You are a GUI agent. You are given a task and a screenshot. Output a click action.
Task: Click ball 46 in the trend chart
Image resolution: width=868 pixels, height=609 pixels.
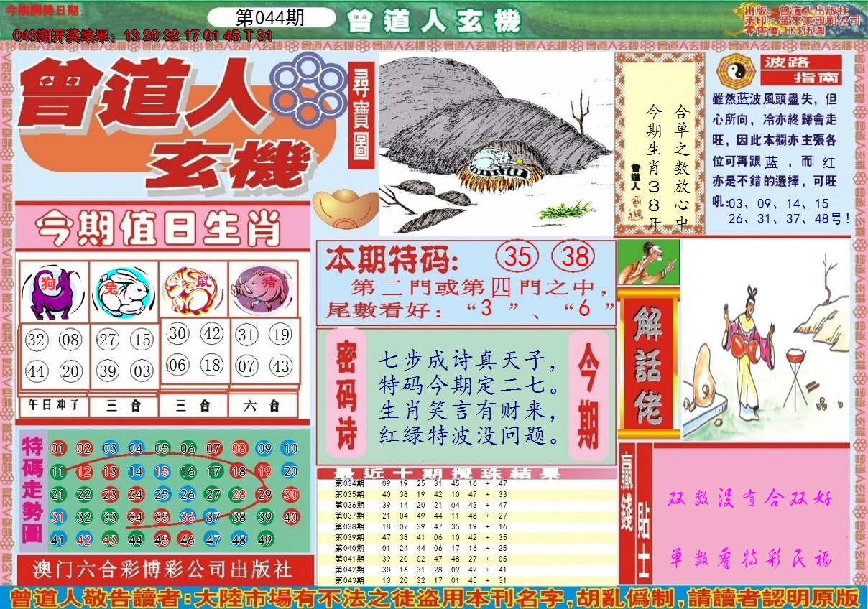pyautogui.click(x=187, y=540)
